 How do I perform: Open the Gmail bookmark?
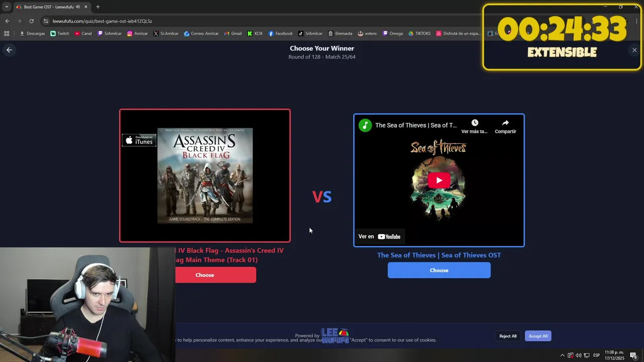(233, 34)
